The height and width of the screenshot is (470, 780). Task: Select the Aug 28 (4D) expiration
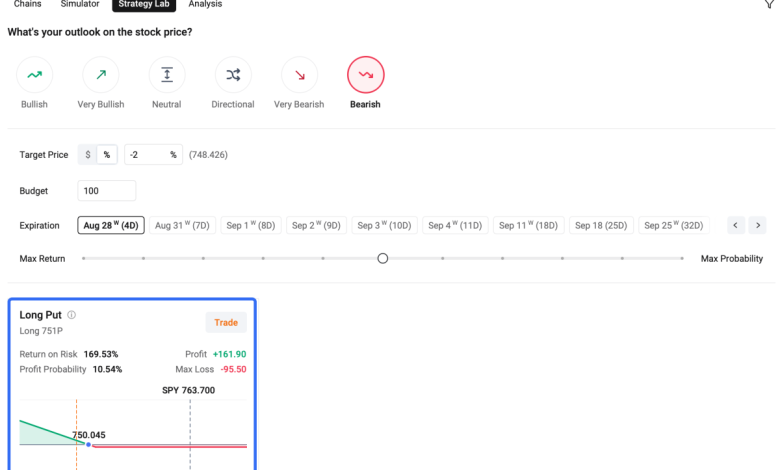pyautogui.click(x=111, y=225)
